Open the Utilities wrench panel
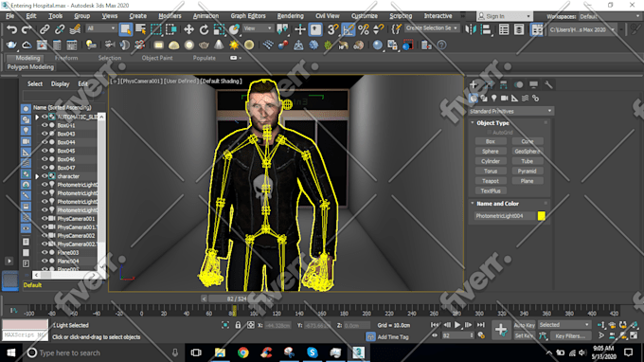Screen dimensions: 644x362 click(x=548, y=84)
